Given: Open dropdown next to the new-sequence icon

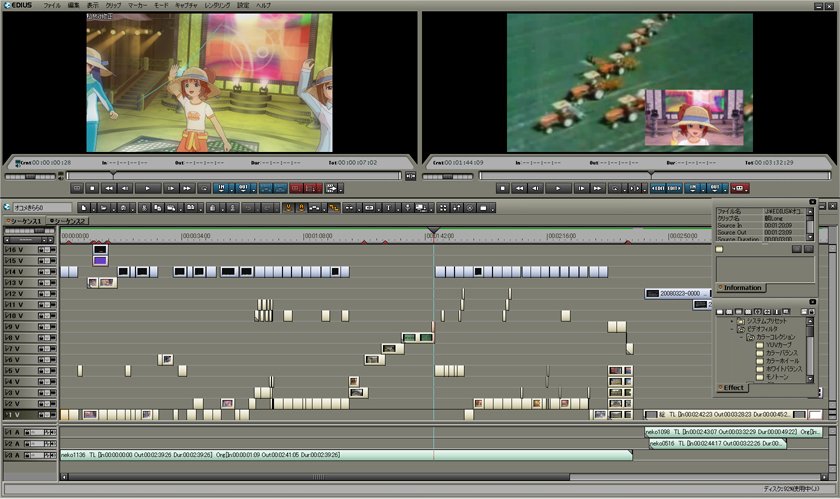Looking at the screenshot, I should click(94, 208).
